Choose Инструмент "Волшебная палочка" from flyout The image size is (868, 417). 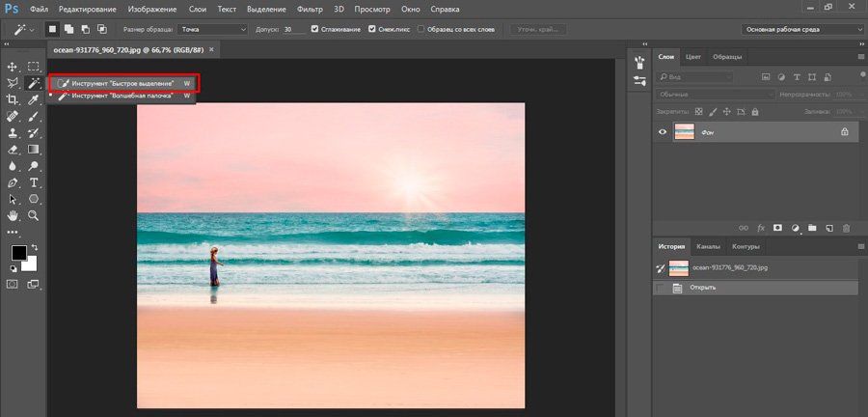point(122,96)
